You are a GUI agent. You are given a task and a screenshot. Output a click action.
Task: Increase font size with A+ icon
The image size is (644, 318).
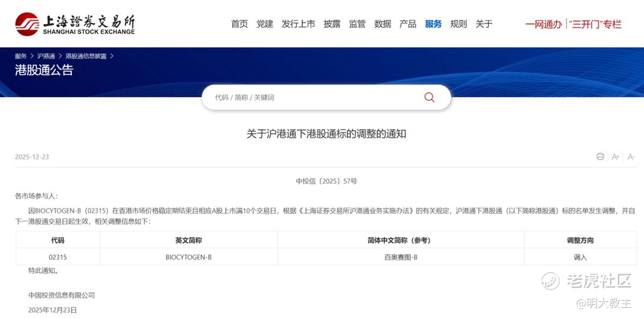pos(616,157)
